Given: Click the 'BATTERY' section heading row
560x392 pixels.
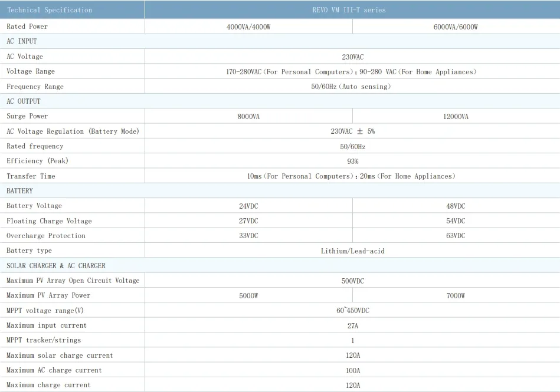Looking at the screenshot, I should (20, 191).
